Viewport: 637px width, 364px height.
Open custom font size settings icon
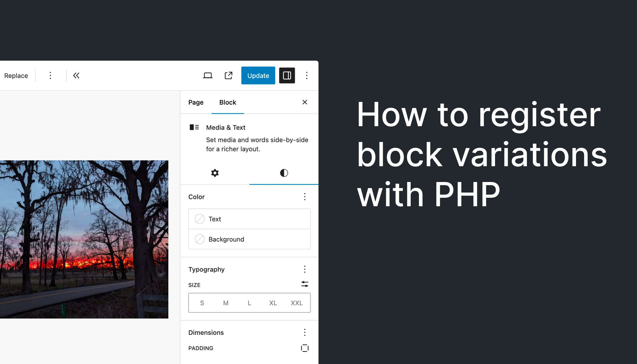point(305,284)
